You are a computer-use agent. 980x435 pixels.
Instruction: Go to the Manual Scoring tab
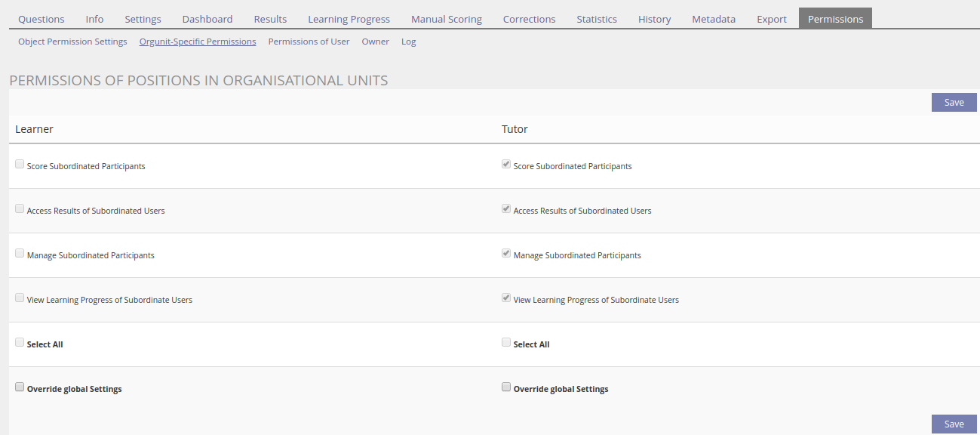tap(446, 19)
